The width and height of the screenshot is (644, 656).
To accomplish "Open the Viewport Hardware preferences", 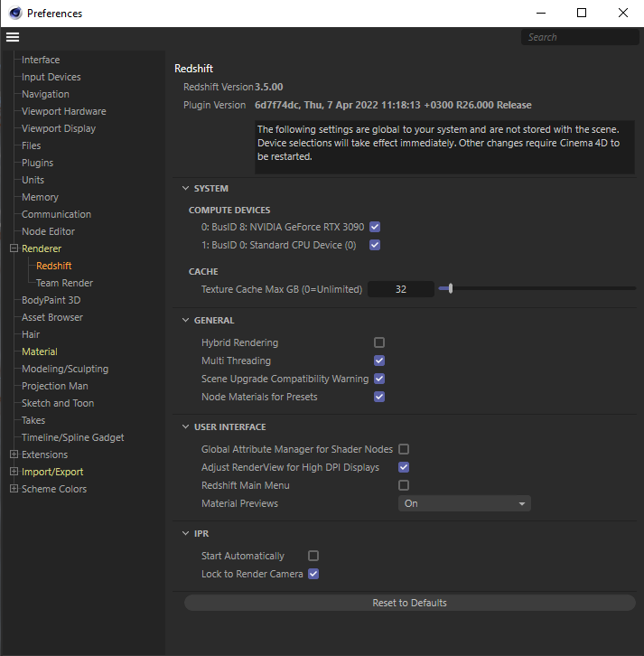I will 63,111.
